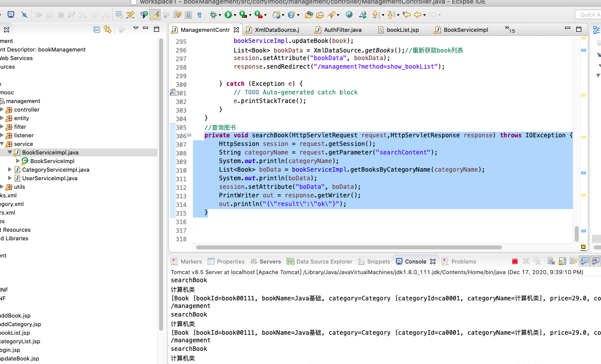
Task: Click Next Annotation down-arrow icon
Action: [376, 15]
